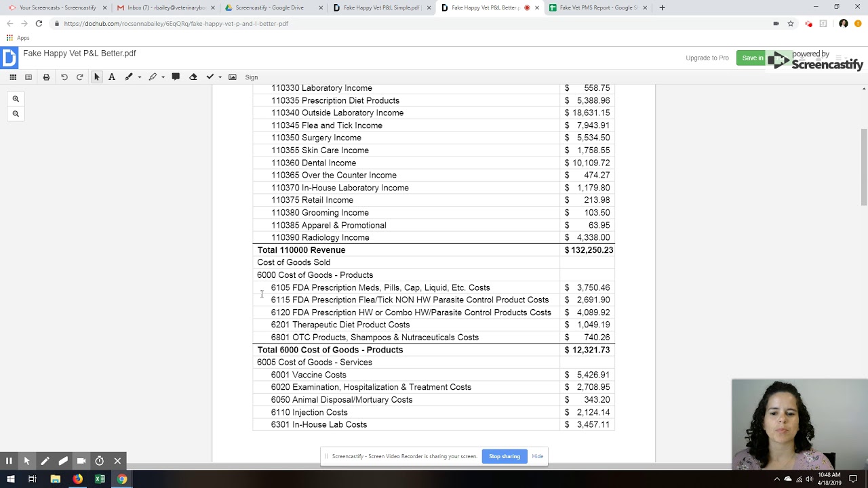Expand the highlighter options arrow
Screen dimensions: 868x488
click(163, 77)
